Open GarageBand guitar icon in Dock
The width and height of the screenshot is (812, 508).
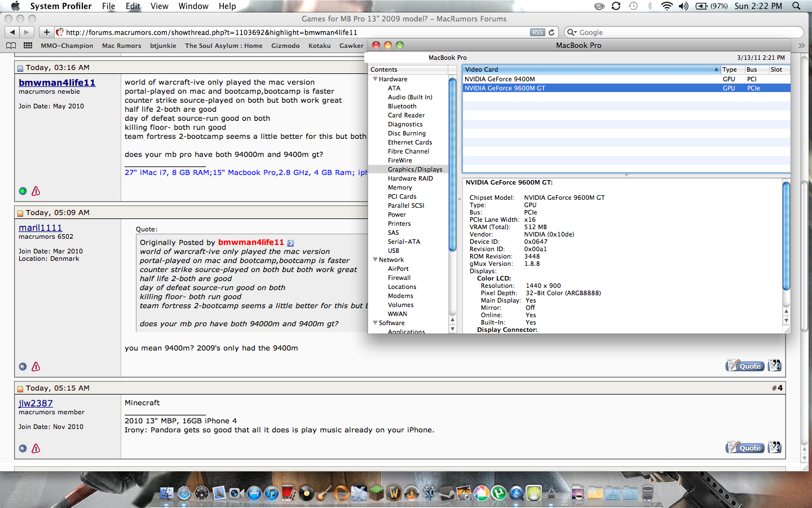(324, 493)
